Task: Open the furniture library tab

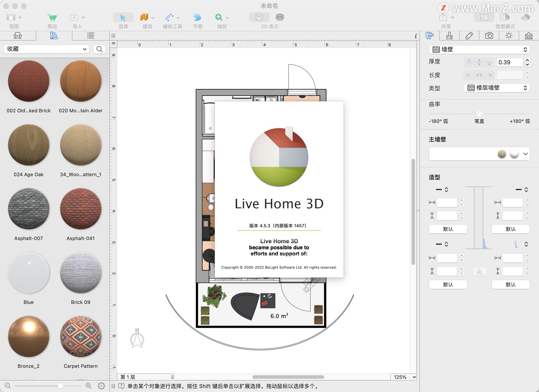Action: 18,36
